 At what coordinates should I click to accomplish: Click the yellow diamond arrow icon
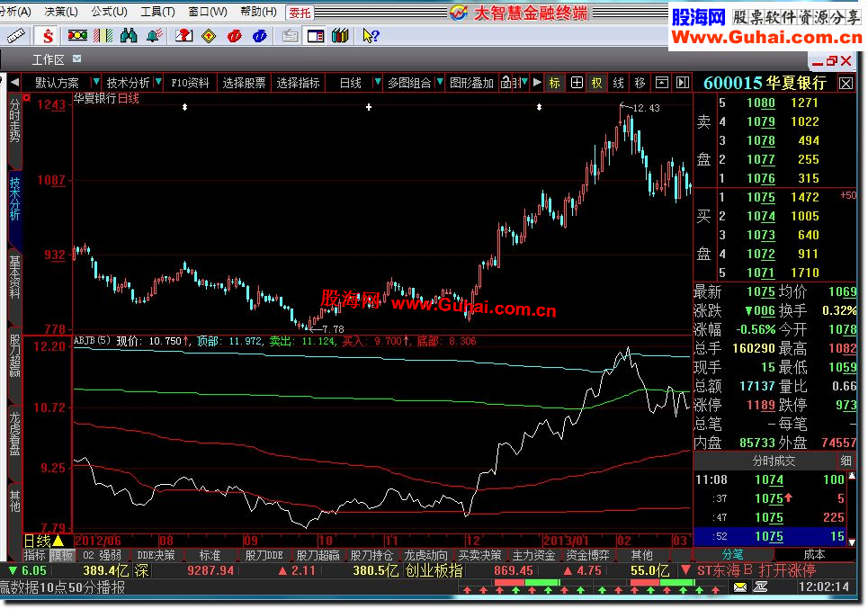[x=209, y=36]
